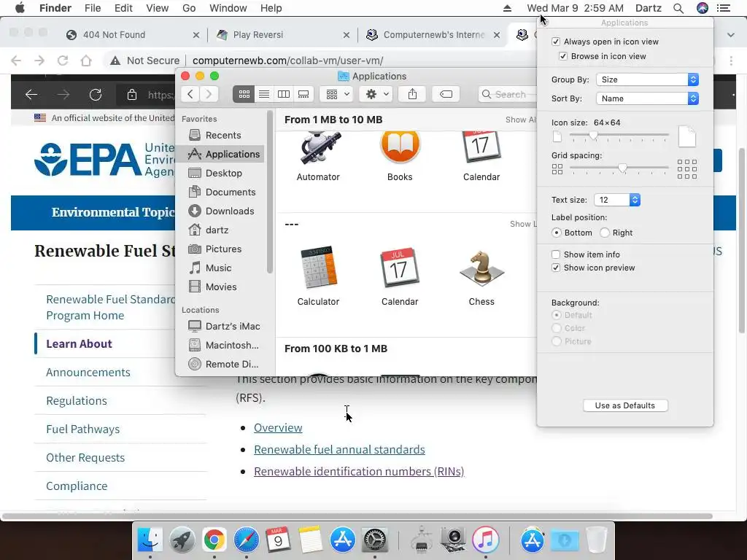Select Documents in Finder sidebar
747x560 pixels.
point(222,192)
